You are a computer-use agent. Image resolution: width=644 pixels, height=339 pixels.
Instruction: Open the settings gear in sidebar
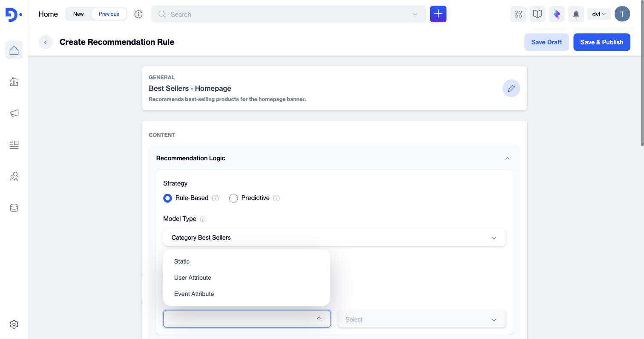[x=14, y=324]
